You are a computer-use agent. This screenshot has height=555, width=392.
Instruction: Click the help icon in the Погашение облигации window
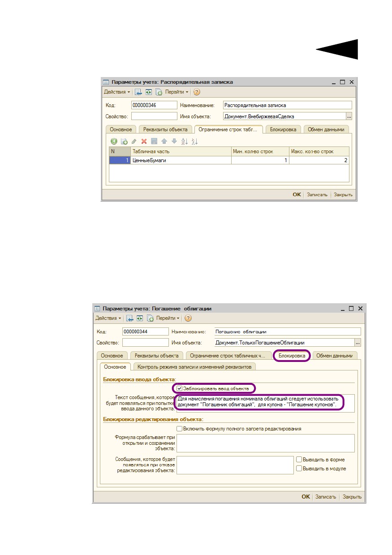pyautogui.click(x=188, y=318)
